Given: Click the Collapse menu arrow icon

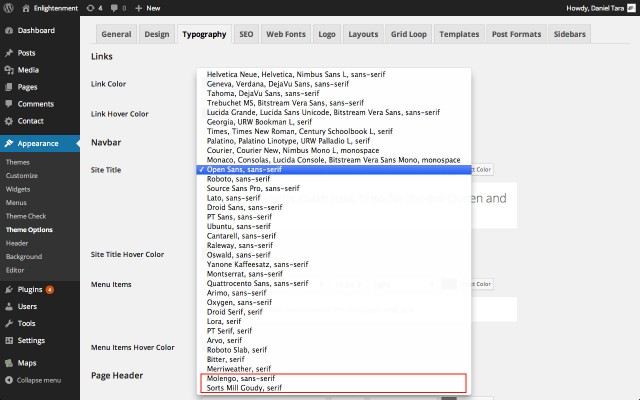Looking at the screenshot, I should pos(9,380).
